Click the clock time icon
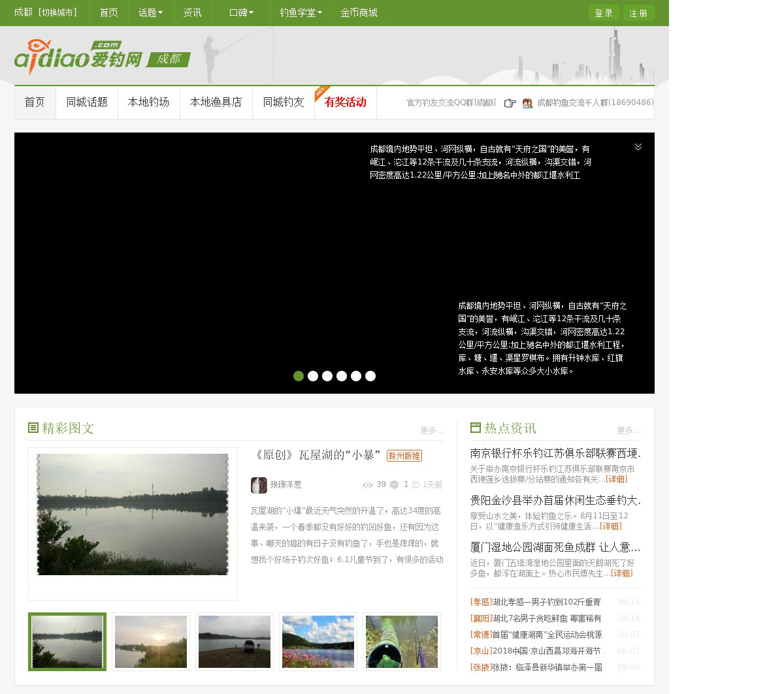The image size is (784, 694). point(416,485)
